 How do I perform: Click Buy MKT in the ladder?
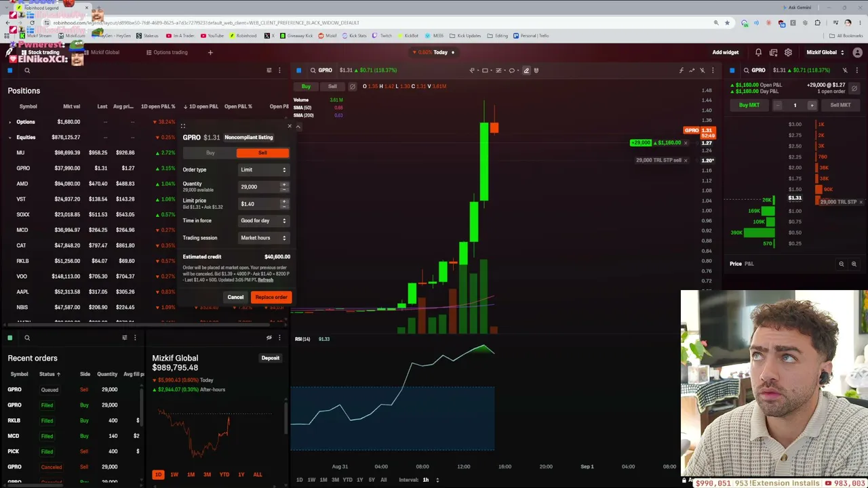(x=749, y=105)
